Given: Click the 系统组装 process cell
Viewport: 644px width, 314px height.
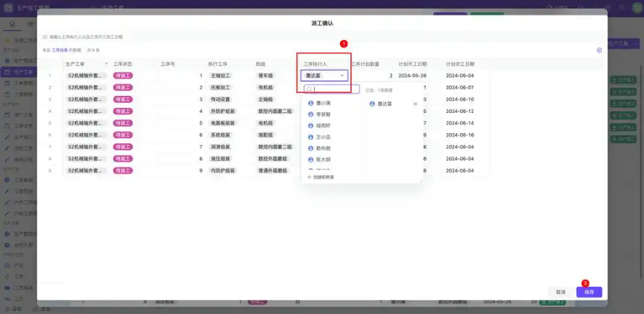Looking at the screenshot, I should tap(220, 135).
